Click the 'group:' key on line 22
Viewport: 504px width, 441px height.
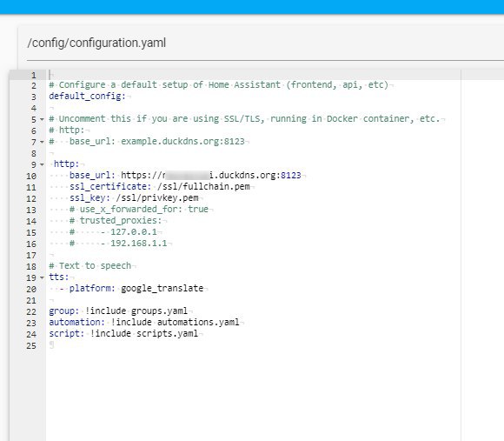(x=64, y=311)
